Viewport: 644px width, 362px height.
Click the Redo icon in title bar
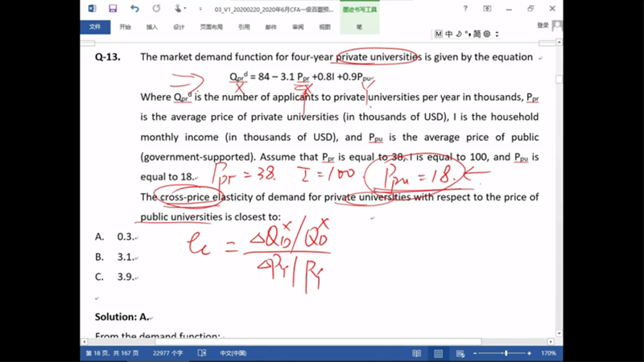[155, 9]
